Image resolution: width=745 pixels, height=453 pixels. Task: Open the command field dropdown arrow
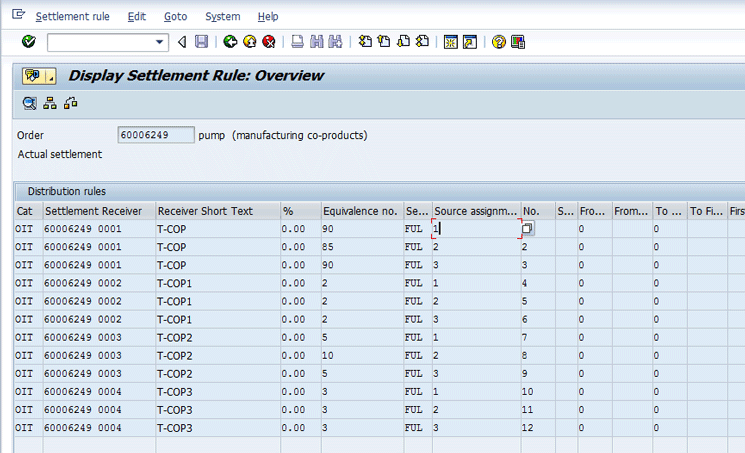[160, 42]
